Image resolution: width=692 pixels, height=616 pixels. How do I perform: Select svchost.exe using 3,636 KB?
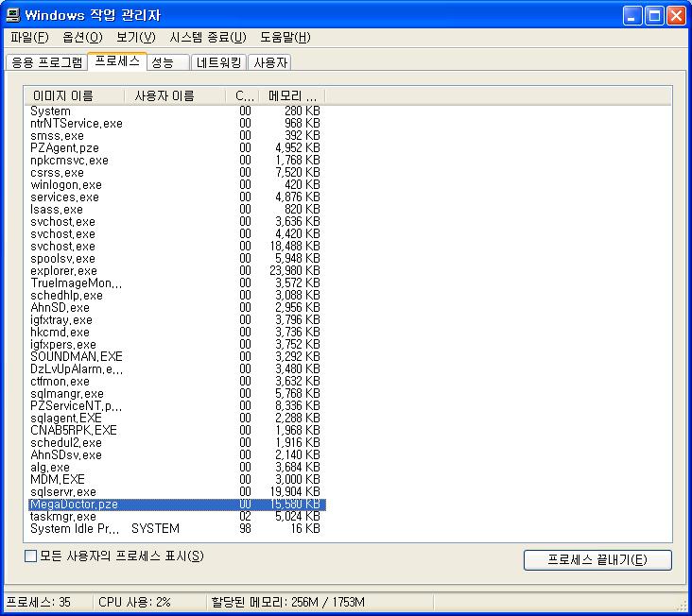pos(177,221)
